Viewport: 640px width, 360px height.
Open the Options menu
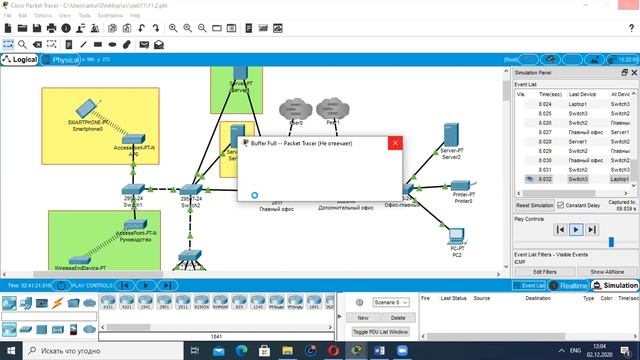pos(42,16)
